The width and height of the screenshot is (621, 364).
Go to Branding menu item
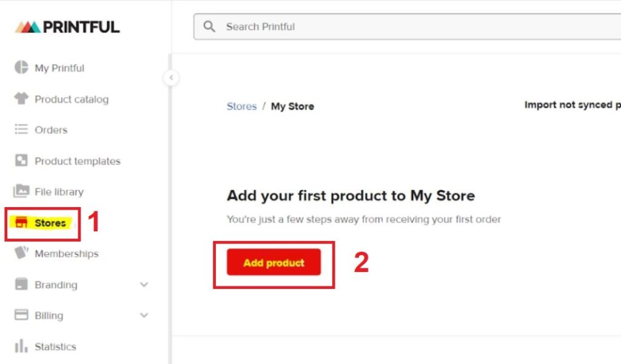click(56, 285)
